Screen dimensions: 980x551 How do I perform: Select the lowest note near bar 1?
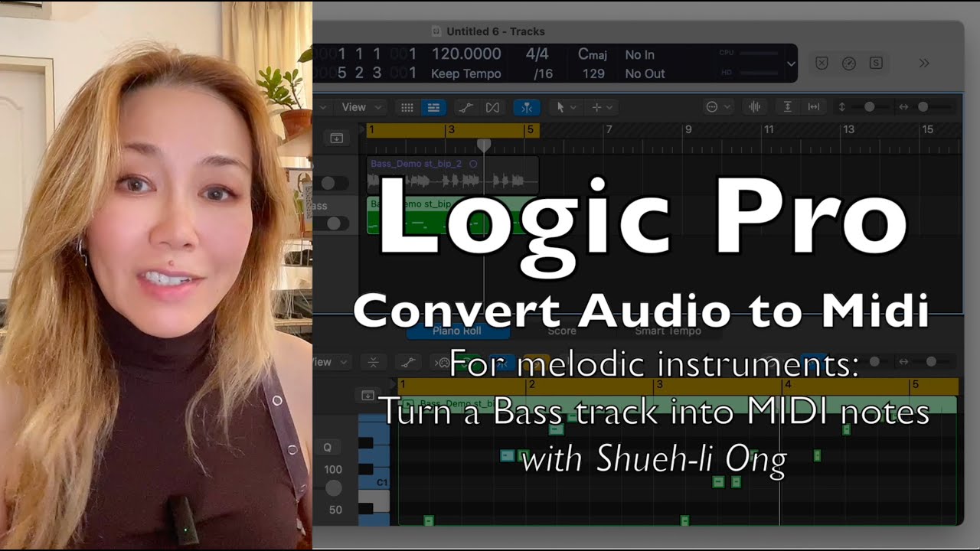coord(429,521)
